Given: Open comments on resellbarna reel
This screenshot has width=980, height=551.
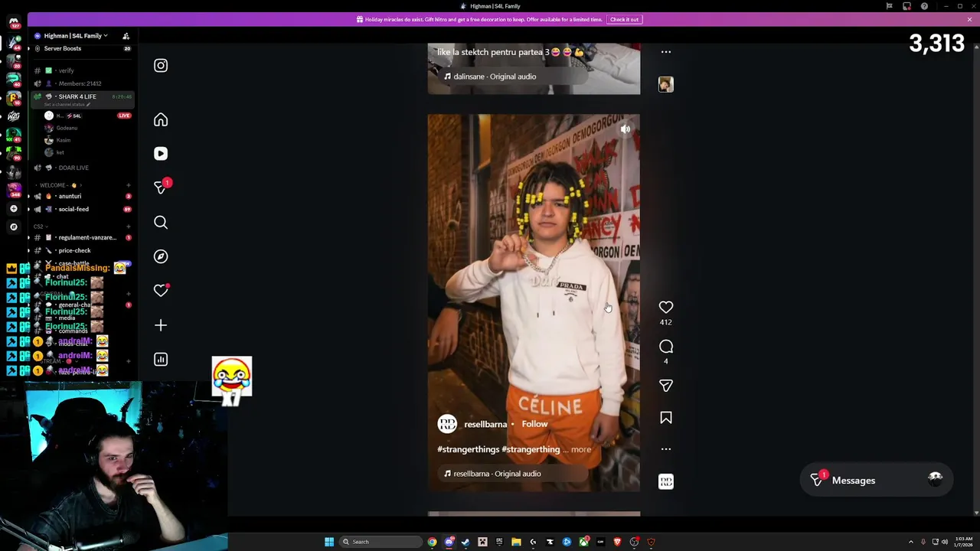Looking at the screenshot, I should 666,347.
